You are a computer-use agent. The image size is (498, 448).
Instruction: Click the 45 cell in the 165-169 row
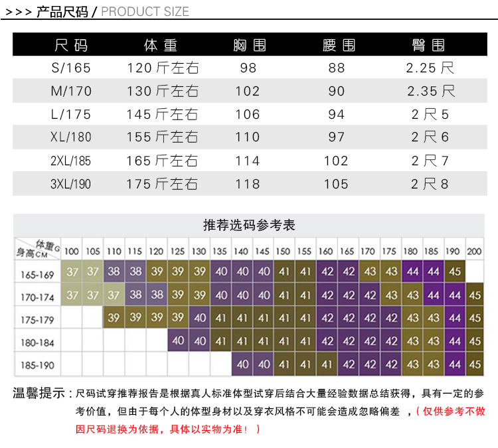(455, 271)
